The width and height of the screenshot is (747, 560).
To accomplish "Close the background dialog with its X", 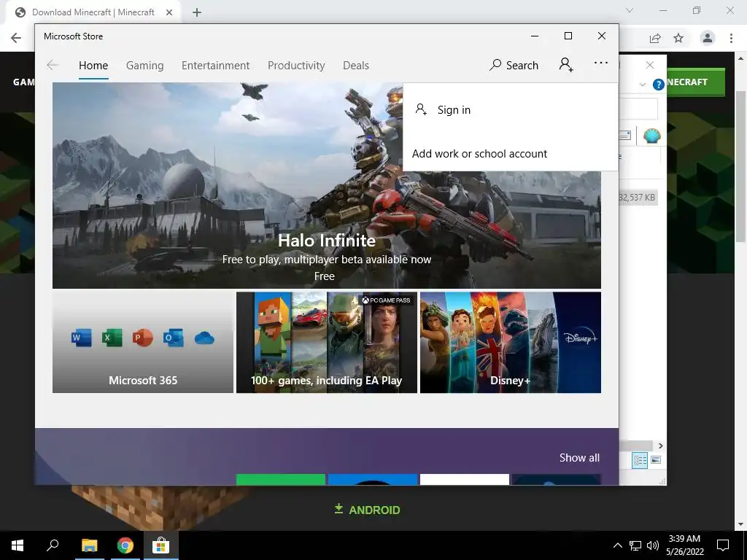I will pyautogui.click(x=650, y=65).
